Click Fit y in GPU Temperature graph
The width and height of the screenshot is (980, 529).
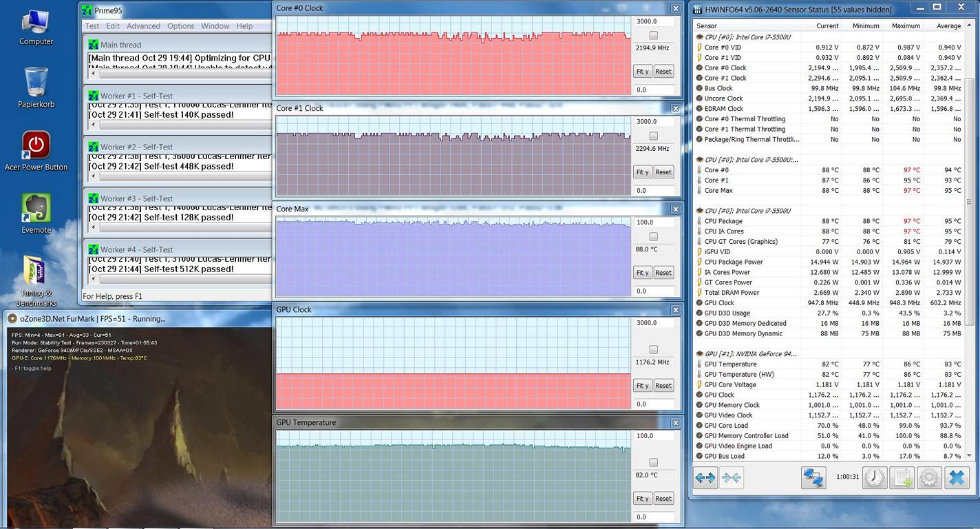642,499
